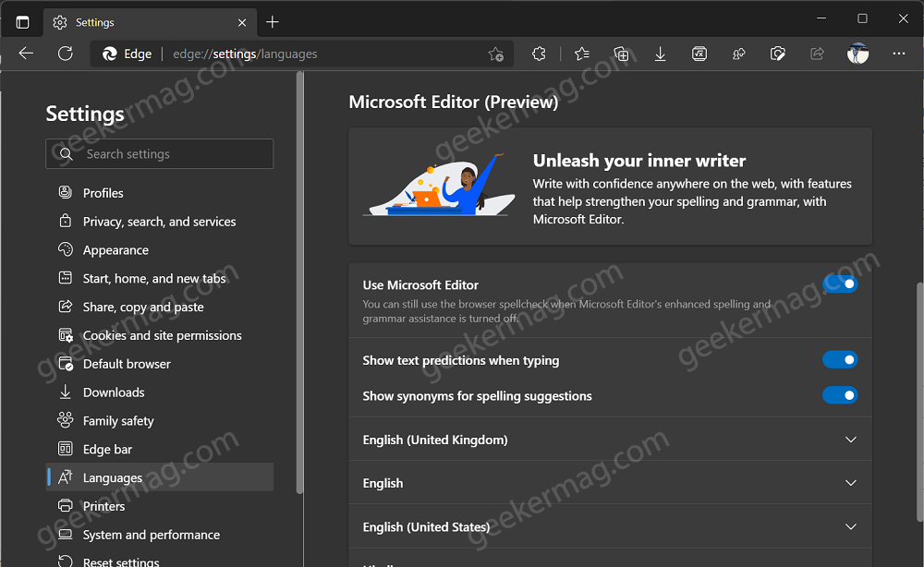The height and width of the screenshot is (567, 924).
Task: Close the Settings tab
Action: [x=241, y=22]
